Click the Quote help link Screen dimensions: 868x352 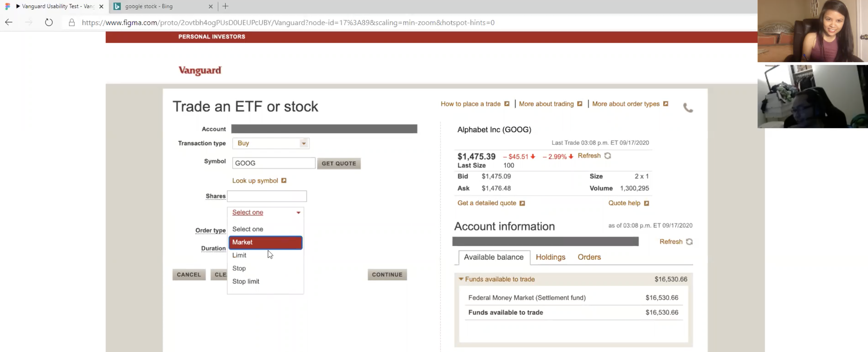624,203
